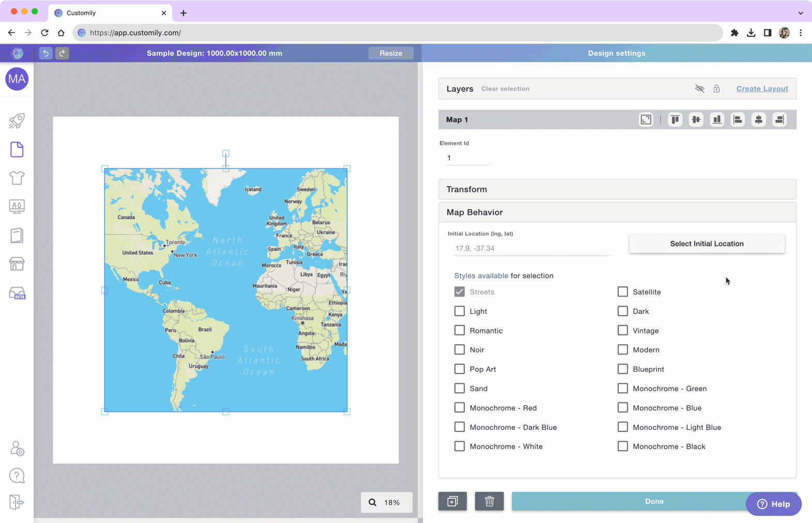Toggle layer visibility eye icon
This screenshot has height=523, width=812.
[699, 89]
